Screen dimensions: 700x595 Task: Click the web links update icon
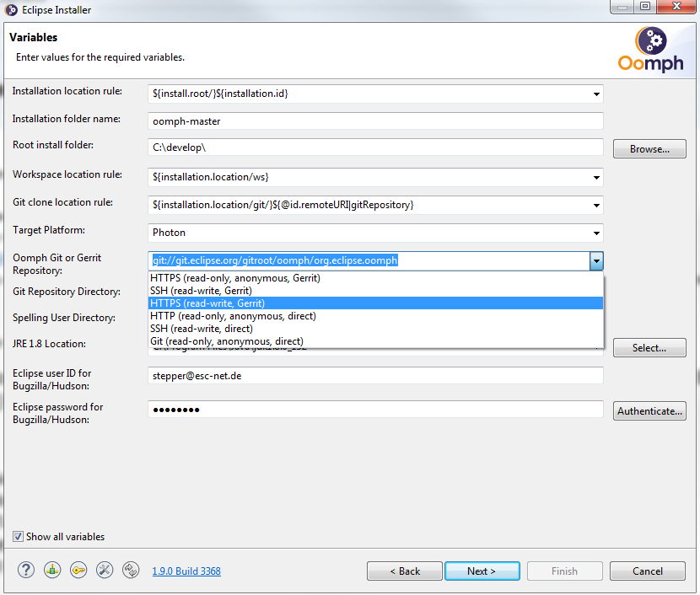[x=131, y=570]
